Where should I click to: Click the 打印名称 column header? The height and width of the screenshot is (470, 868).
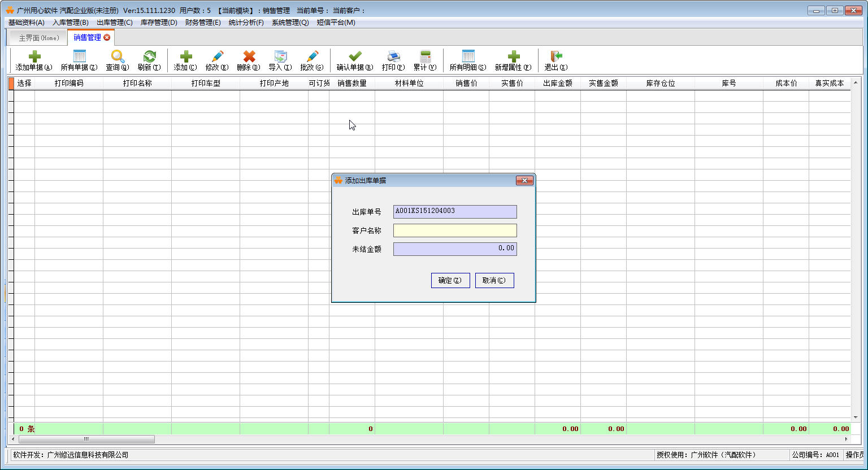(137, 83)
